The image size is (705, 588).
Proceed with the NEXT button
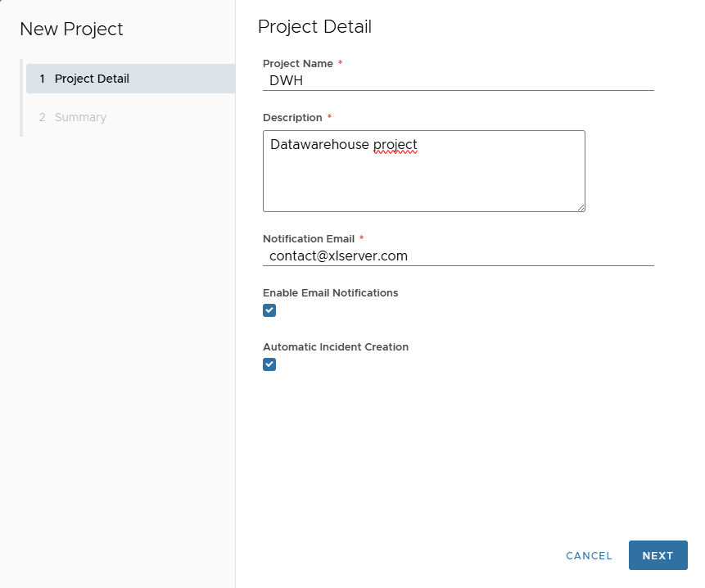658,555
